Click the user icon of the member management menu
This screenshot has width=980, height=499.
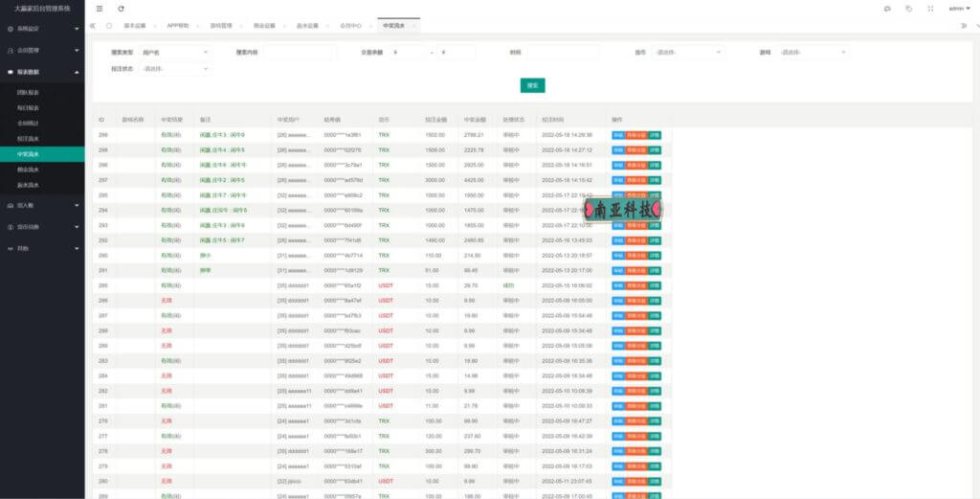(x=10, y=50)
